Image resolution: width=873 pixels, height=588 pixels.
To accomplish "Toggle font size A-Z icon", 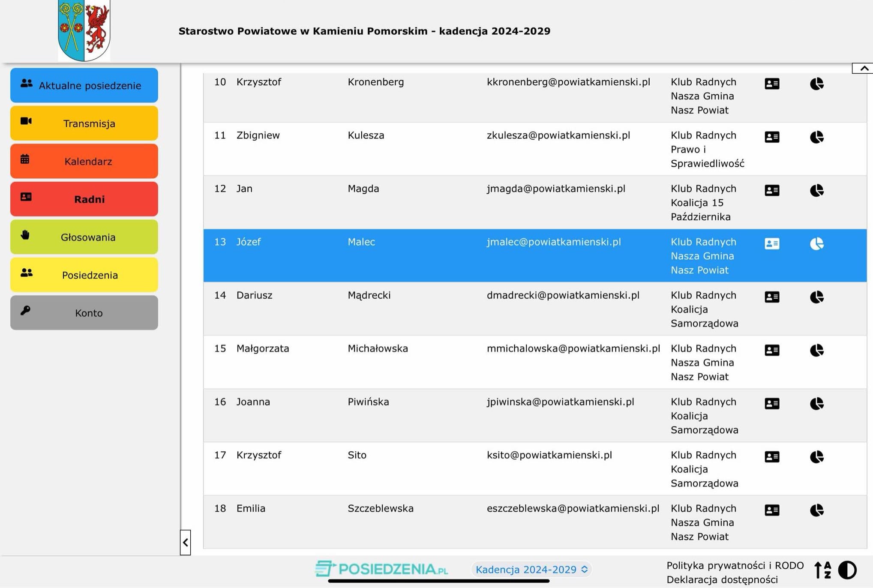I will click(822, 570).
